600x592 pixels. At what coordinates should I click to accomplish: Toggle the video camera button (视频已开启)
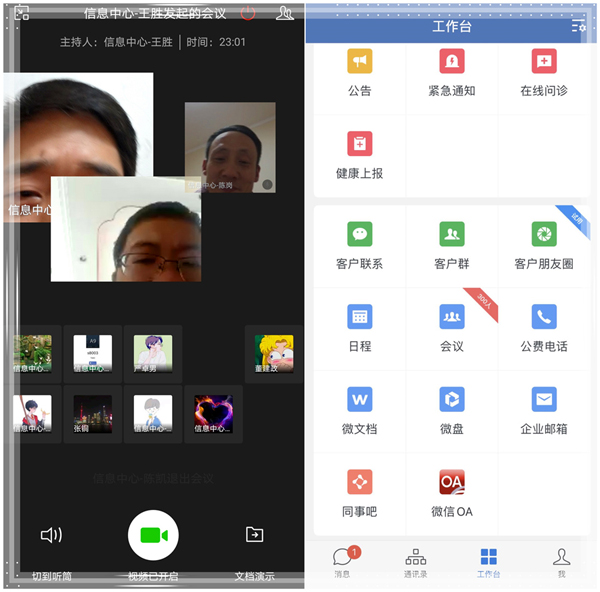(153, 535)
